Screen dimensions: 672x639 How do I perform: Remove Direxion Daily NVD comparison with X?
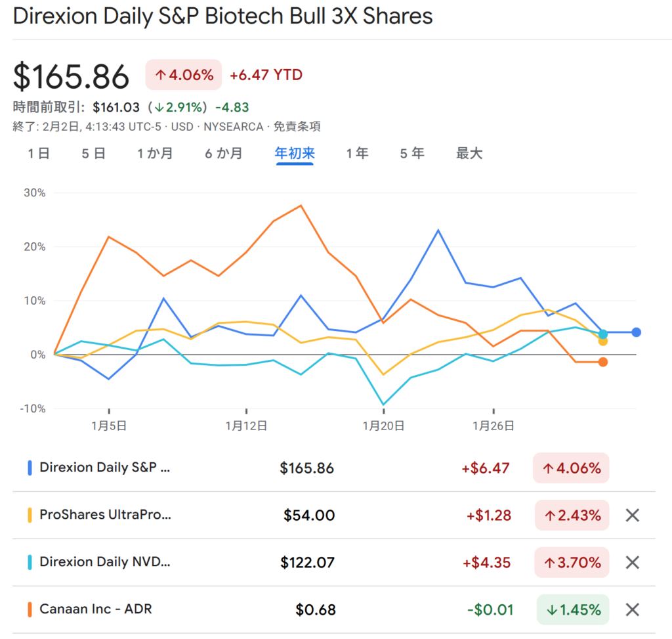632,562
